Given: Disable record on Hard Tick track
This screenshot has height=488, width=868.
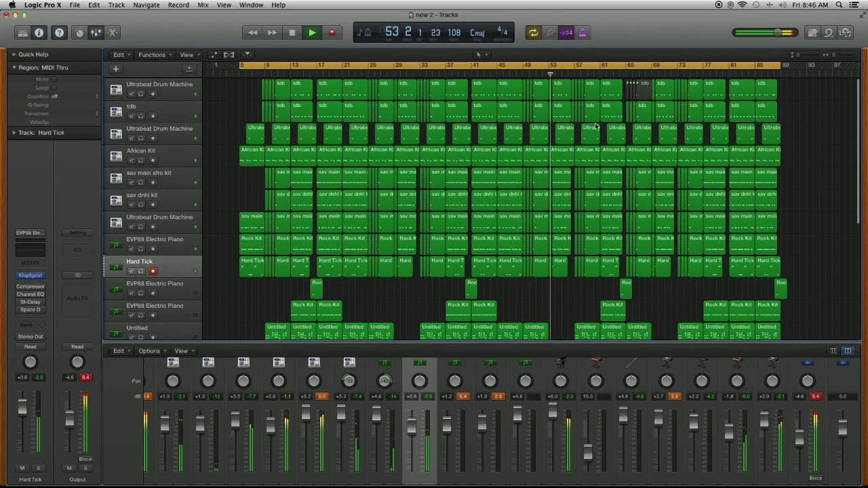Looking at the screenshot, I should coord(153,271).
